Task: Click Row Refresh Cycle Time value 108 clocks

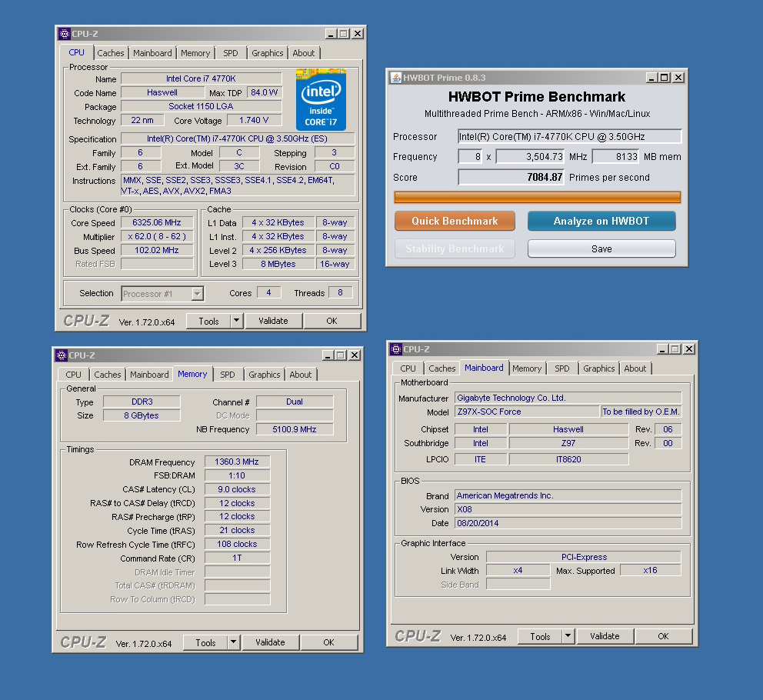Action: point(237,544)
